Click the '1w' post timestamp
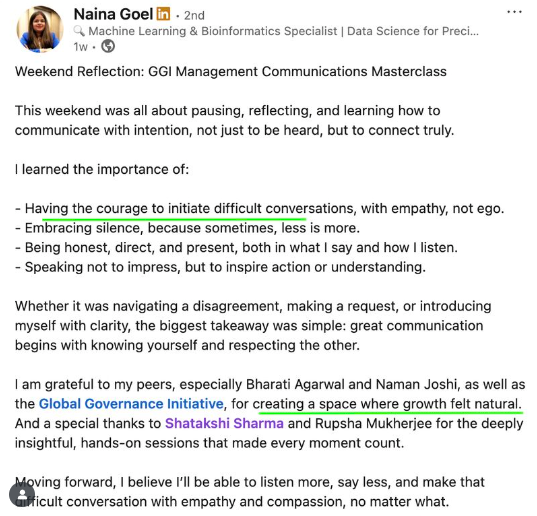 click(x=80, y=47)
